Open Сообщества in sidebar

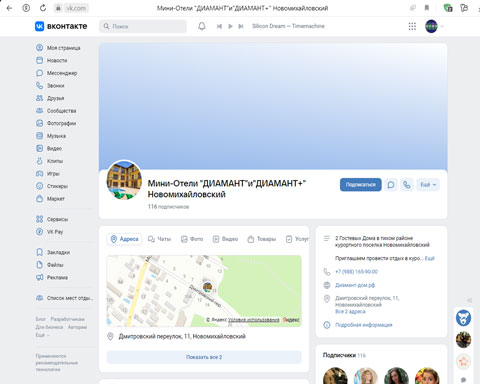[x=56, y=111]
